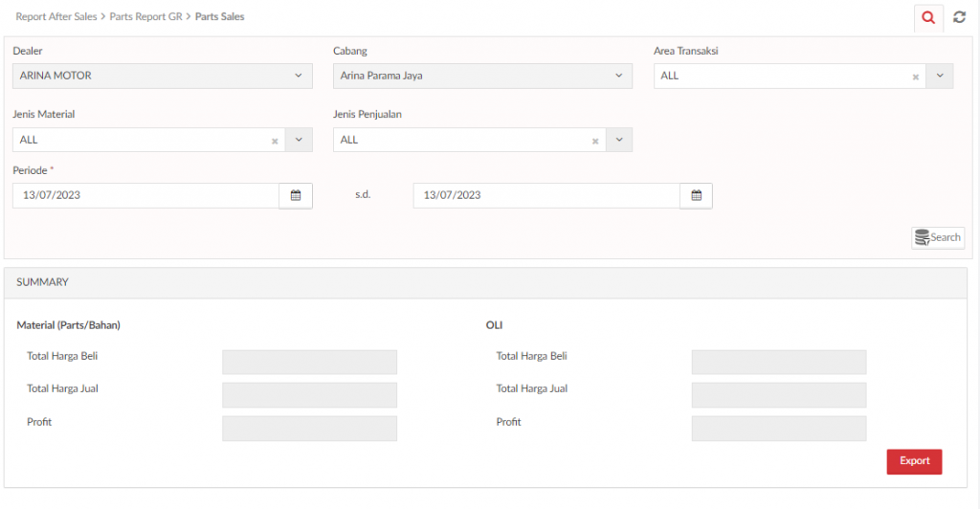
Task: Expand the Area Transaksi dropdown arrow
Action: click(x=940, y=76)
